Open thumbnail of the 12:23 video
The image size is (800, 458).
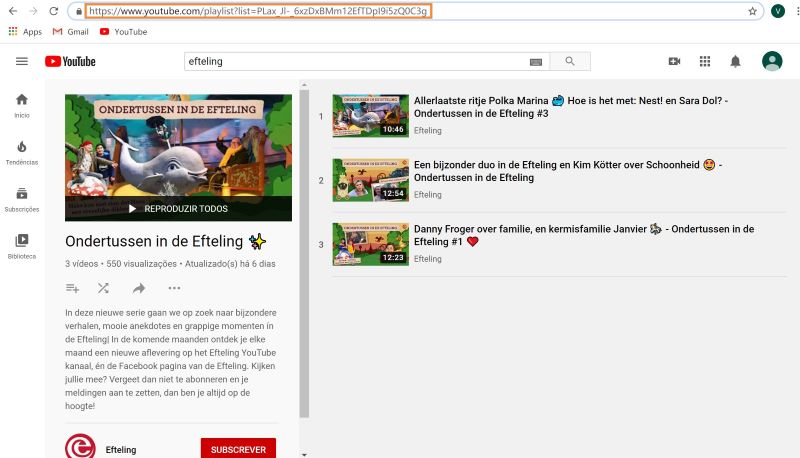pos(370,244)
